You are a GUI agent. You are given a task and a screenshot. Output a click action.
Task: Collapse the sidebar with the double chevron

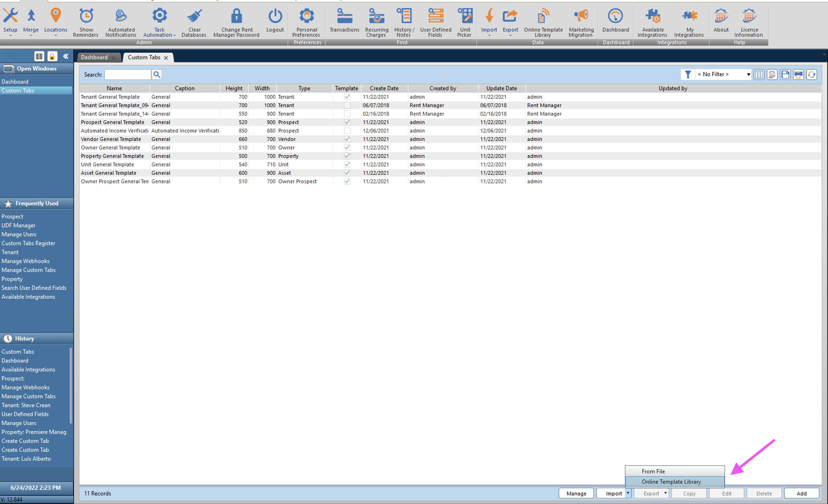pos(66,56)
